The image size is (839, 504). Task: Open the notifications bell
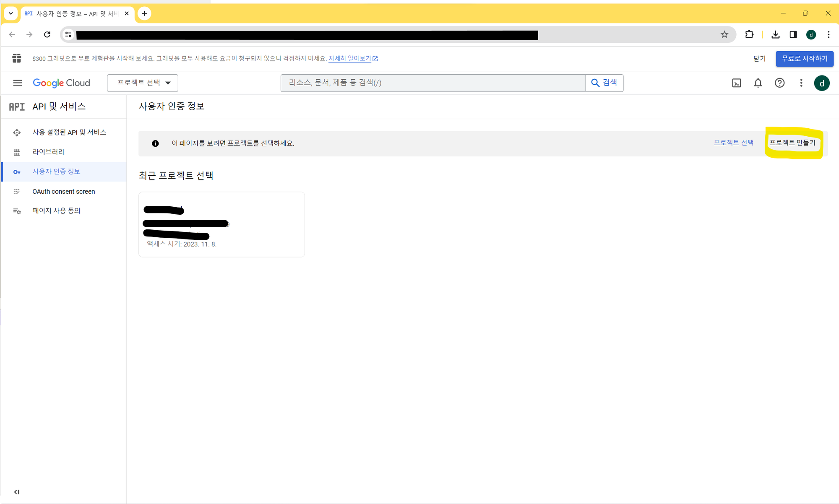pyautogui.click(x=758, y=83)
